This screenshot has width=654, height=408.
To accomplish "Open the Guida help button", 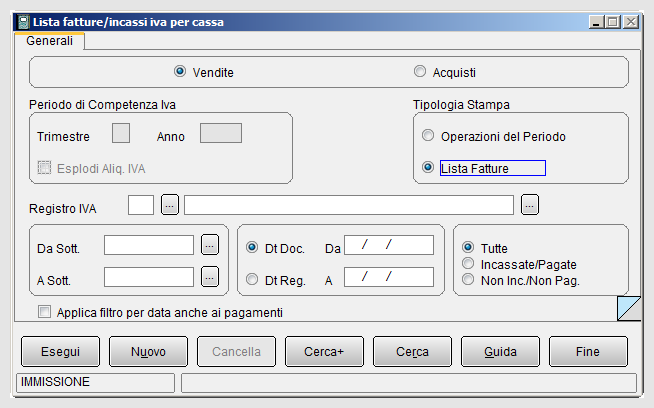I will pyautogui.click(x=500, y=352).
